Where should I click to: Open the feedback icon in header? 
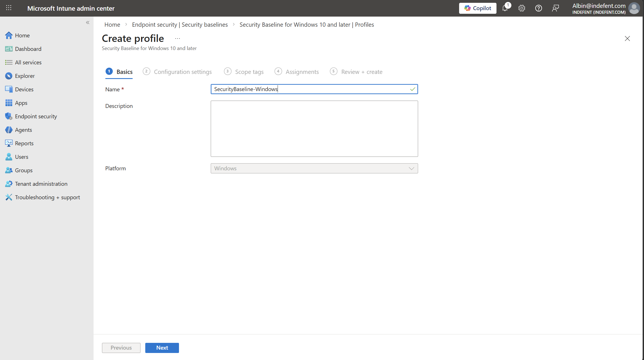pyautogui.click(x=555, y=8)
